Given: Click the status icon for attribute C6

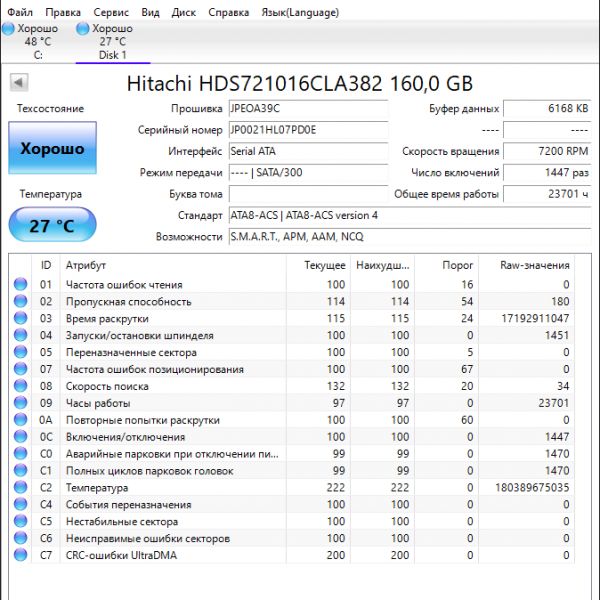Looking at the screenshot, I should point(21,538).
